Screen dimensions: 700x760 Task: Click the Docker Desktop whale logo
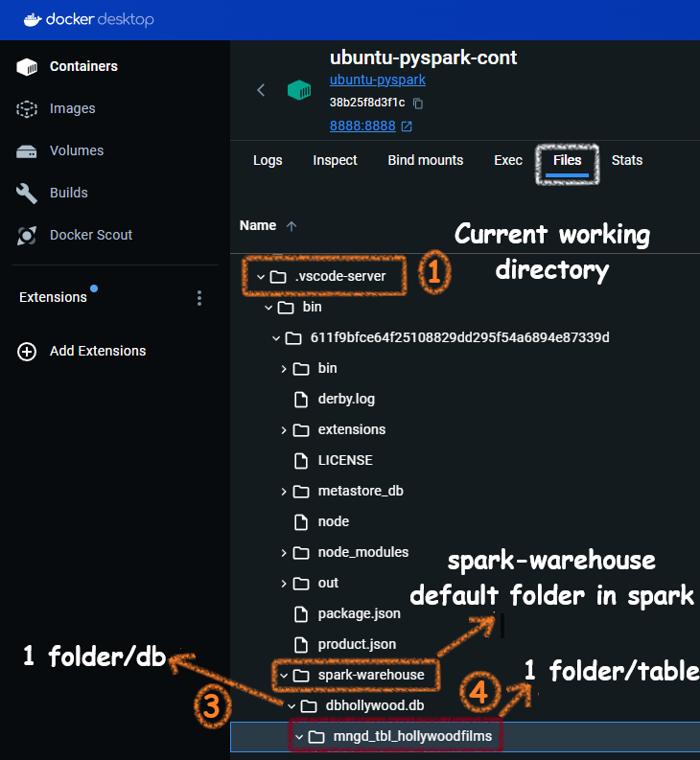[33, 20]
